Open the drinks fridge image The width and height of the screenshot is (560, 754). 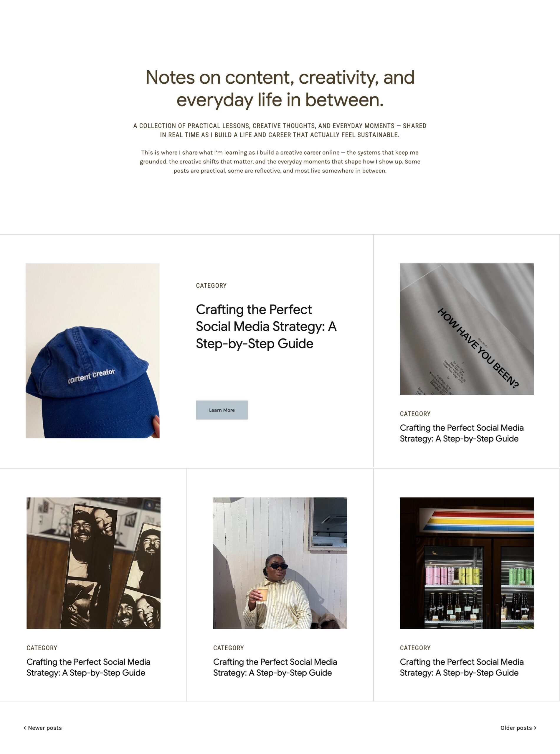coord(467,563)
